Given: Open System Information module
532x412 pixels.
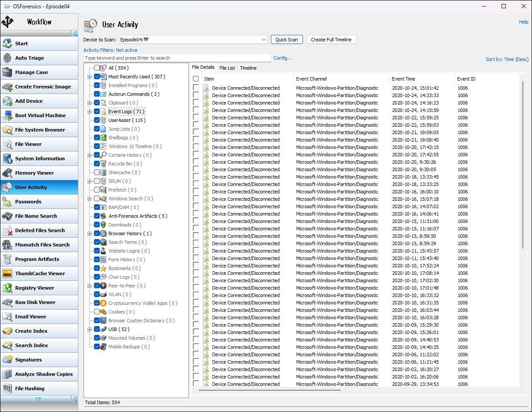Looking at the screenshot, I should pos(39,159).
